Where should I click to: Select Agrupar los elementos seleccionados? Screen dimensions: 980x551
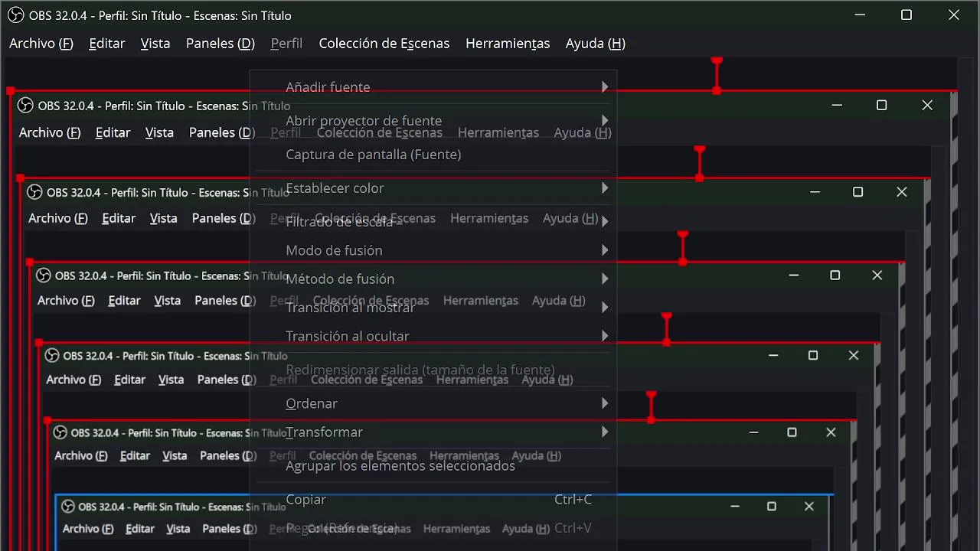[x=433, y=466]
